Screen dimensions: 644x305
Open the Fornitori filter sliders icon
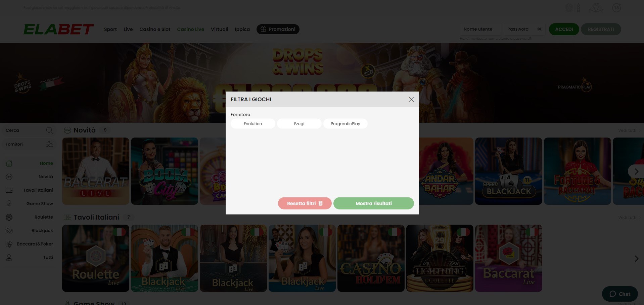coord(50,144)
